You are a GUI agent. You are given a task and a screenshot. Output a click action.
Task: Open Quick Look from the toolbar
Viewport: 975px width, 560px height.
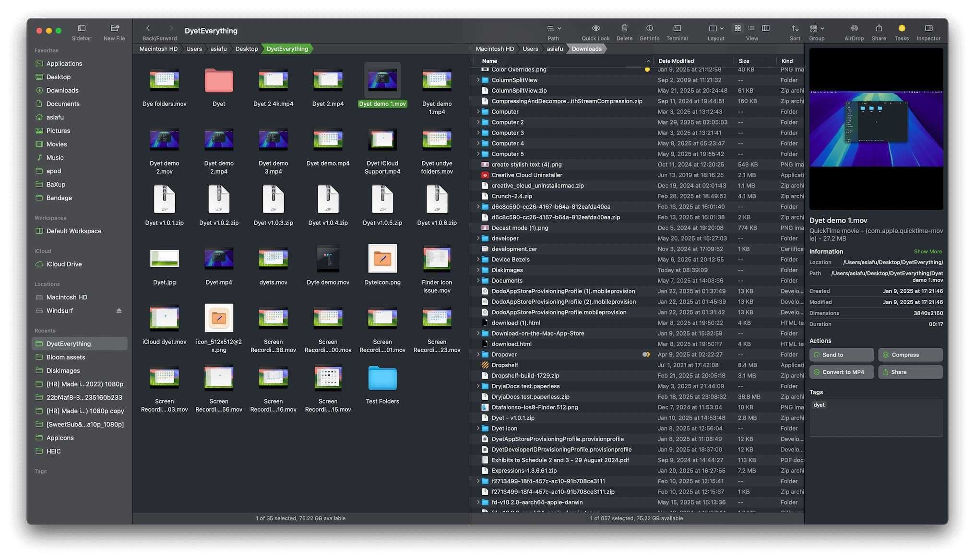[595, 28]
